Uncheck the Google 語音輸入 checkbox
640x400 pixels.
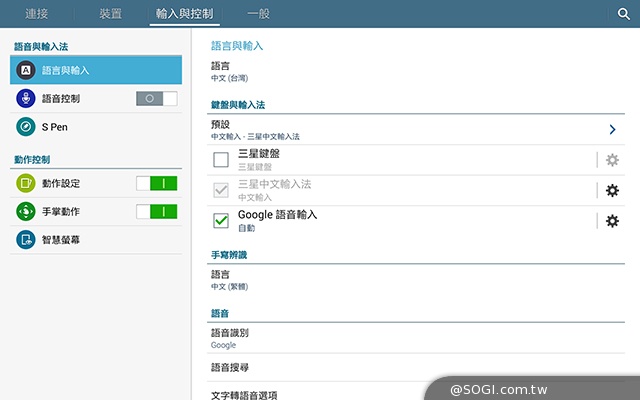pyautogui.click(x=222, y=221)
